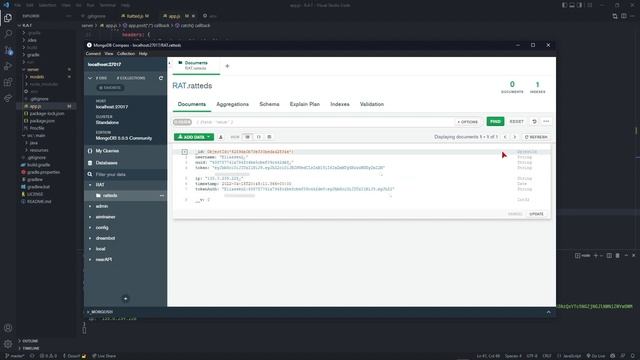This screenshot has width=640, height=360.
Task: Click the Live Share status bar item
Action: click(104, 356)
